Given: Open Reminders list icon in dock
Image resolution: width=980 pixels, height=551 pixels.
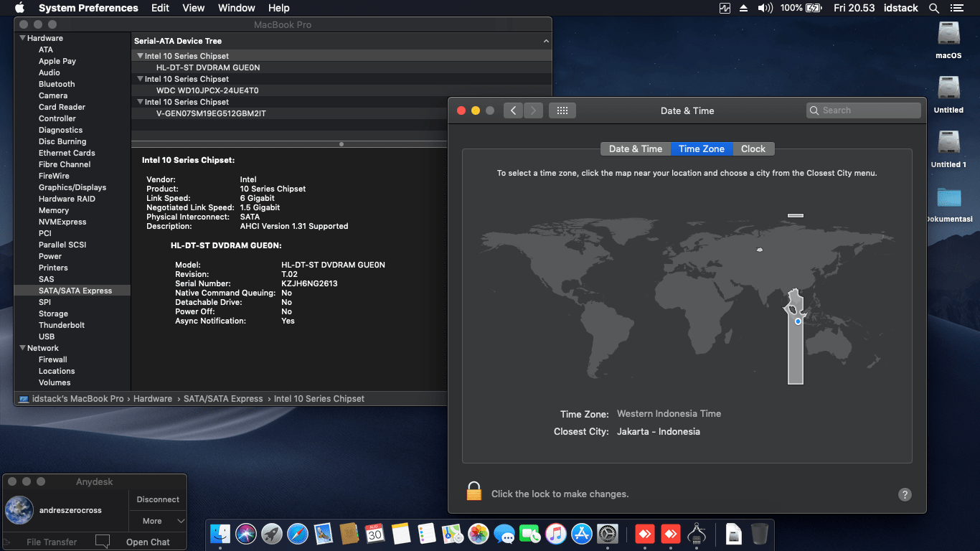Looking at the screenshot, I should 426,533.
